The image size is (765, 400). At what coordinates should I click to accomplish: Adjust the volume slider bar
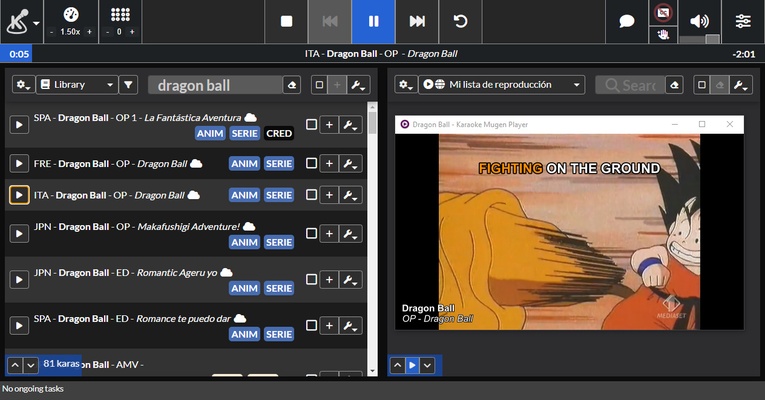(699, 39)
